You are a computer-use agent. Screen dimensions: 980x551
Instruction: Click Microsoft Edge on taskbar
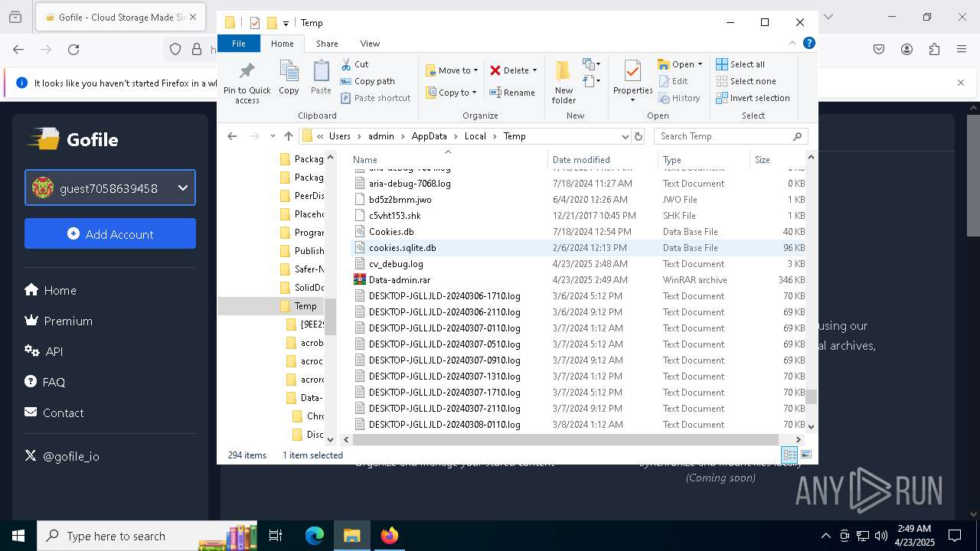click(315, 536)
